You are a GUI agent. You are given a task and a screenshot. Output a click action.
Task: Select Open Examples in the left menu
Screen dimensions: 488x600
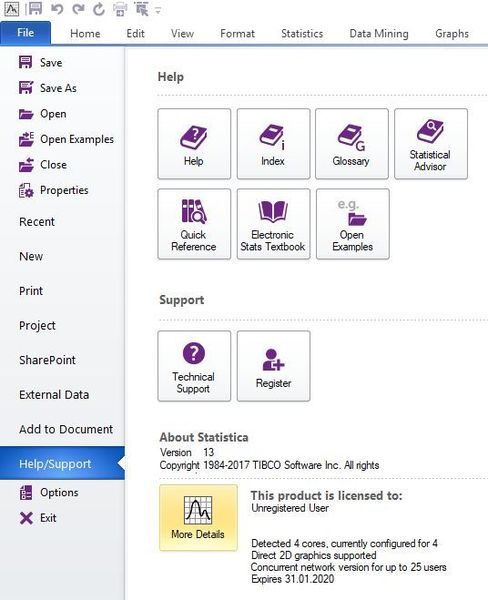[x=66, y=139]
